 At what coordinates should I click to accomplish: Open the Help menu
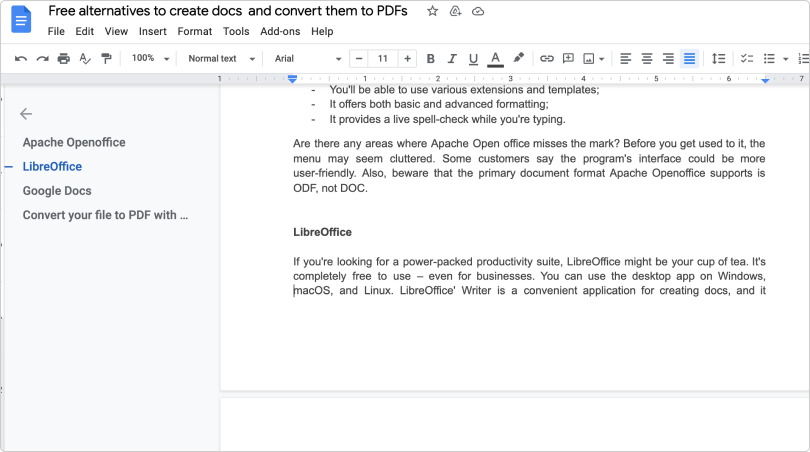click(322, 32)
